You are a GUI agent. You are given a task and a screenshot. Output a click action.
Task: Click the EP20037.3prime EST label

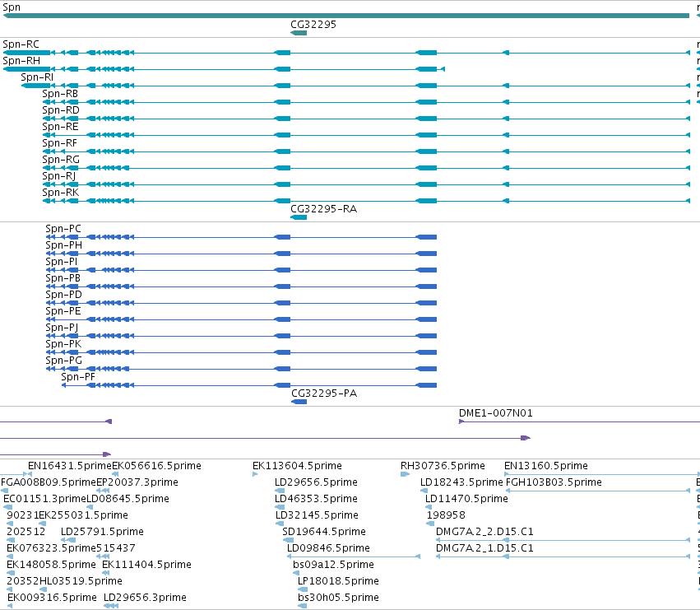[x=137, y=482]
